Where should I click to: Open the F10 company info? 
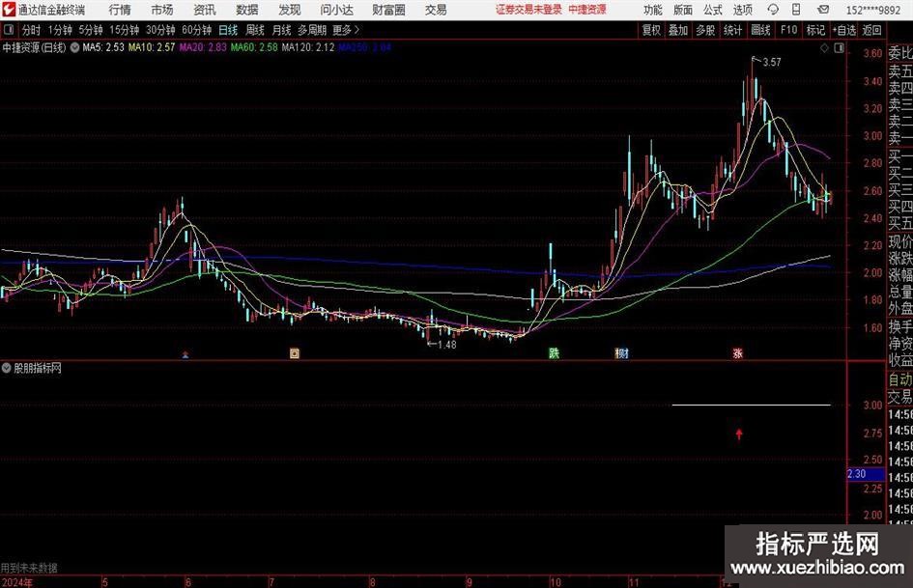pyautogui.click(x=788, y=30)
